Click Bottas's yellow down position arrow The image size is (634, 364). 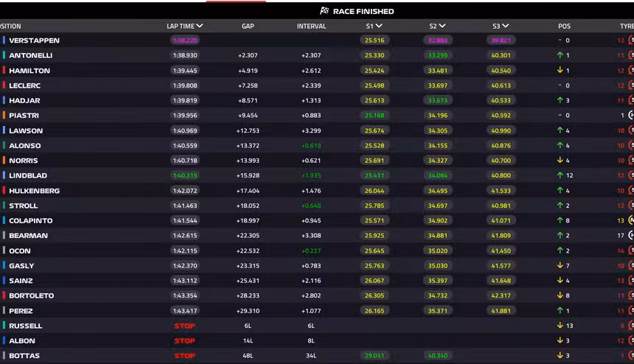point(560,355)
